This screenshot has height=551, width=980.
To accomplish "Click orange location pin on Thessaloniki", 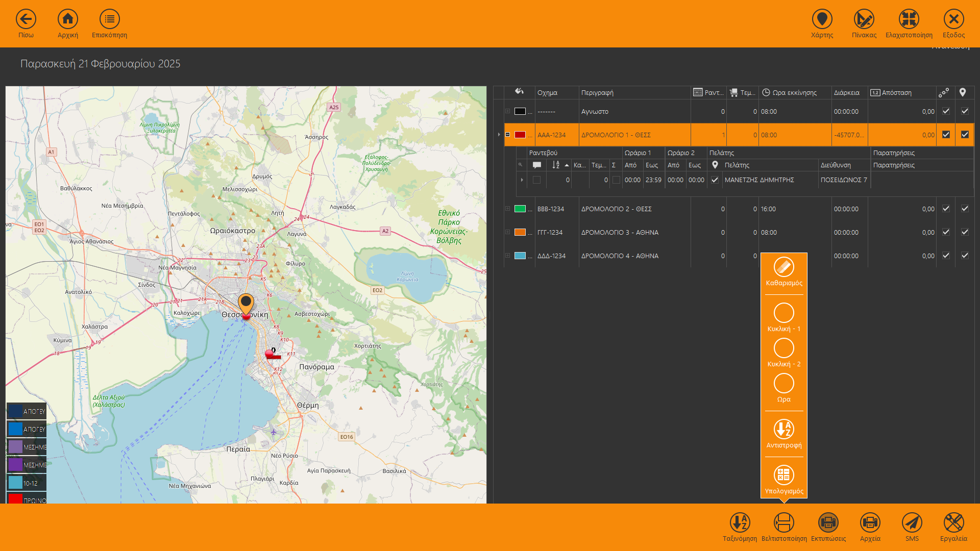I will click(246, 304).
